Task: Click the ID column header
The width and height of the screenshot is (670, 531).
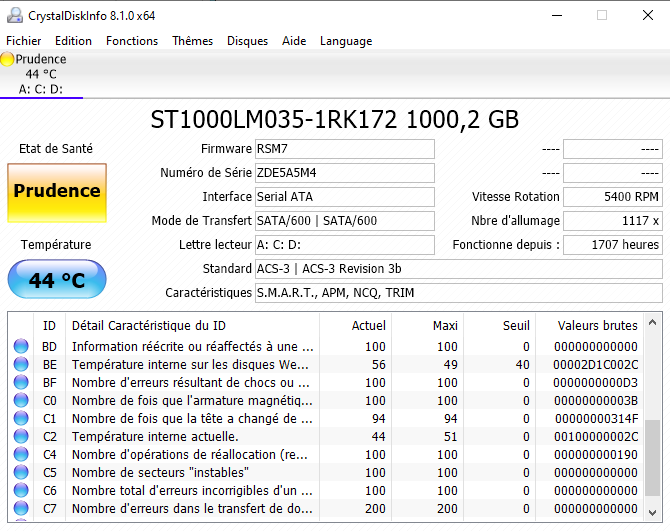Action: [50, 326]
